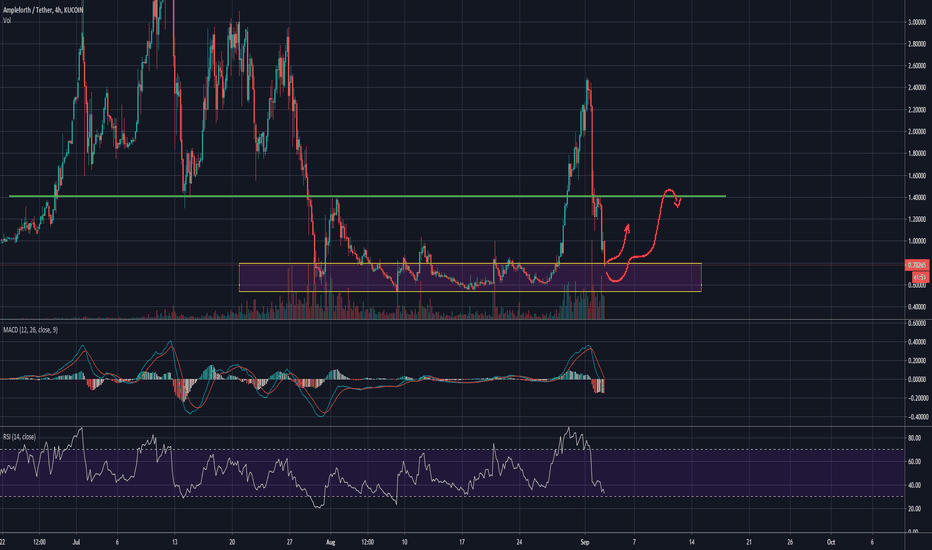Click the 14 date label on the time axis
Viewport: 932px width, 550px height.
coord(692,542)
